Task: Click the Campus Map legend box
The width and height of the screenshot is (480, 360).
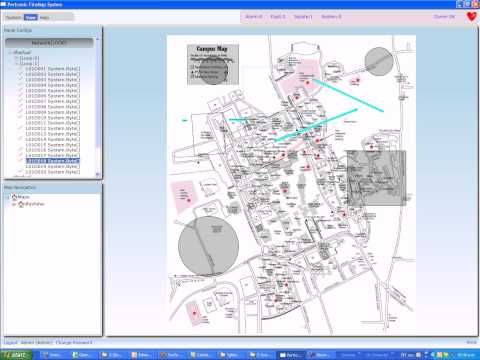Action: pos(213,64)
